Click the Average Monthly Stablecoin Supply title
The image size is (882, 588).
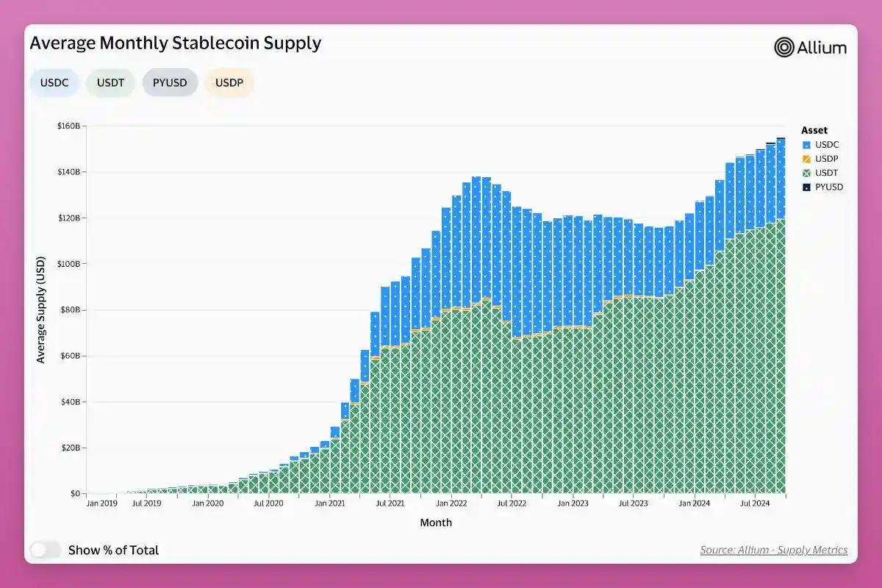click(x=175, y=43)
